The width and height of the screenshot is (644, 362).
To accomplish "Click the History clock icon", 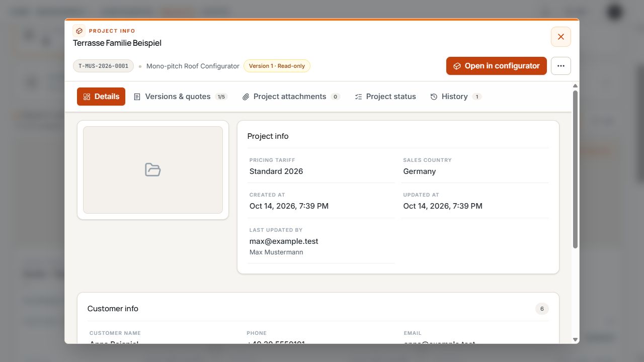I will (434, 97).
